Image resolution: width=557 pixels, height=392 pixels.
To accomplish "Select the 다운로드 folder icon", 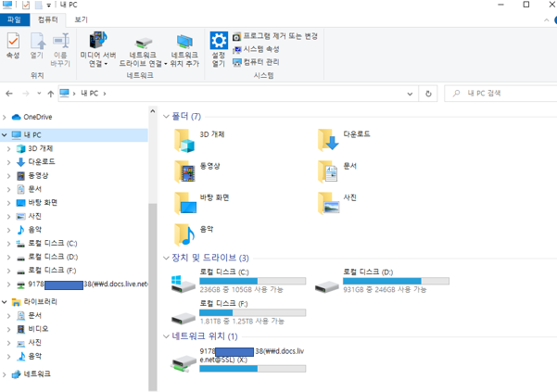I will tap(328, 140).
